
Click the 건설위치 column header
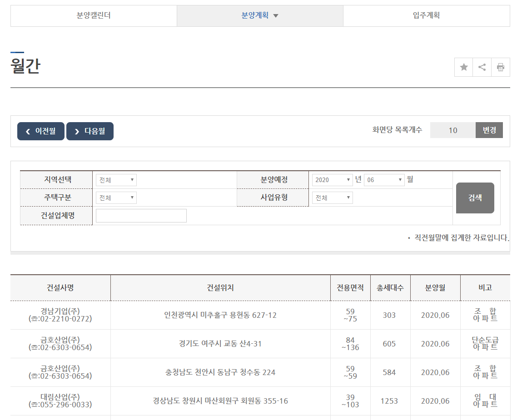coord(221,287)
